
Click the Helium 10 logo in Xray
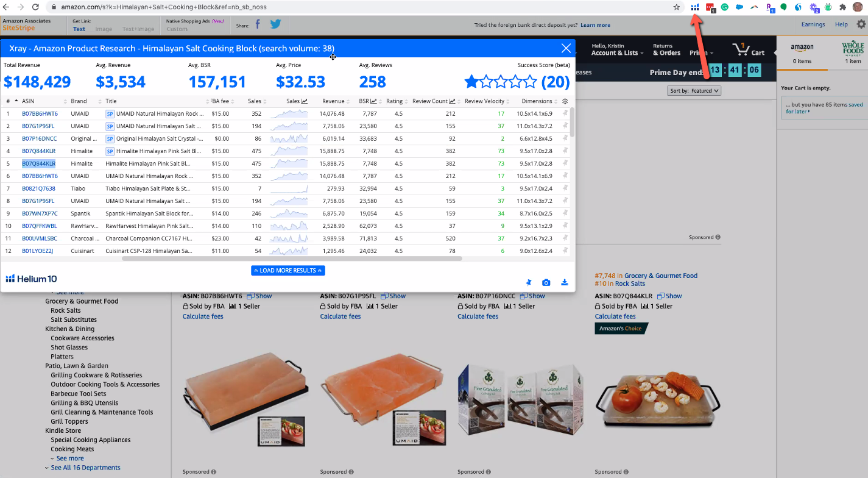point(31,279)
